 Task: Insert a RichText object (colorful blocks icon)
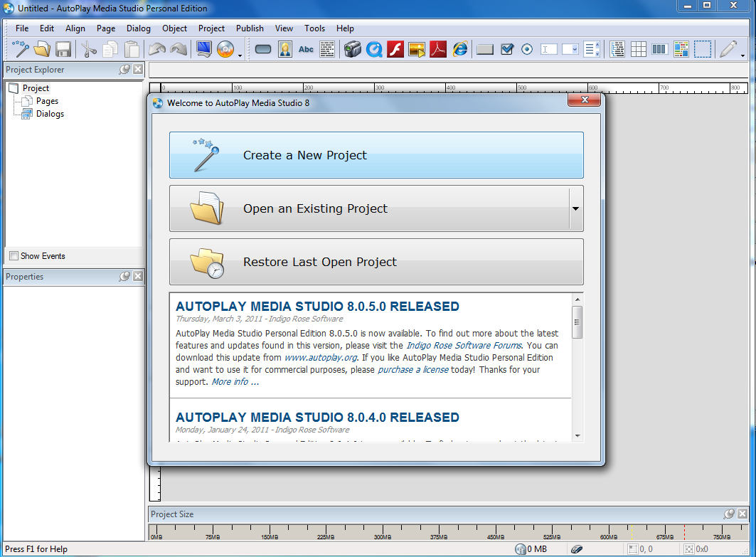(681, 49)
